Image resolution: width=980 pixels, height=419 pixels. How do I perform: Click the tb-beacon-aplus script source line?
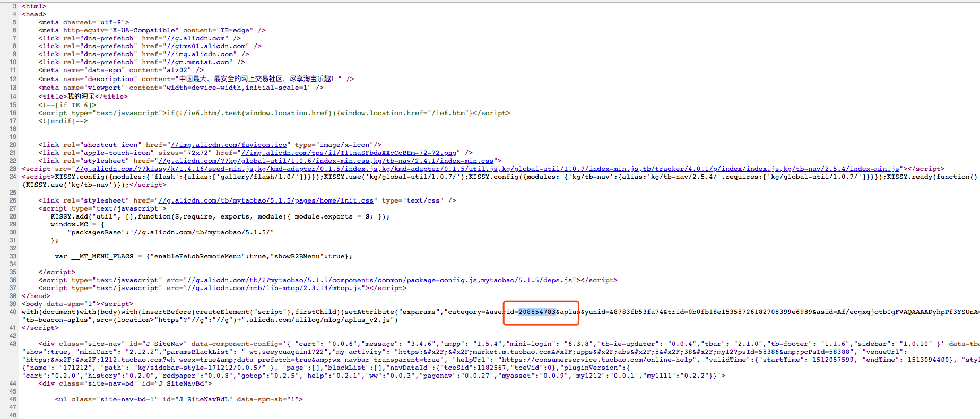210,320
